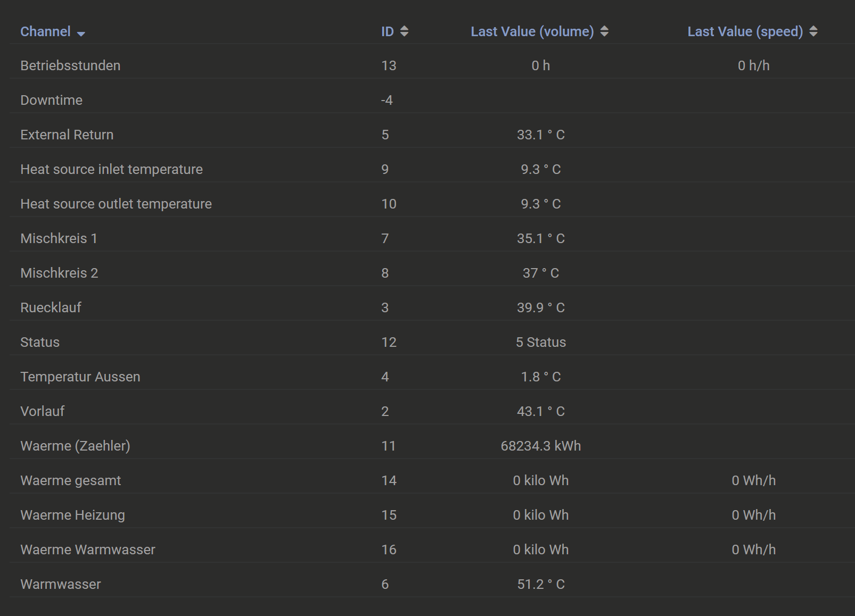The image size is (855, 616).
Task: Click the Last Value (volume) header text
Action: 532,31
